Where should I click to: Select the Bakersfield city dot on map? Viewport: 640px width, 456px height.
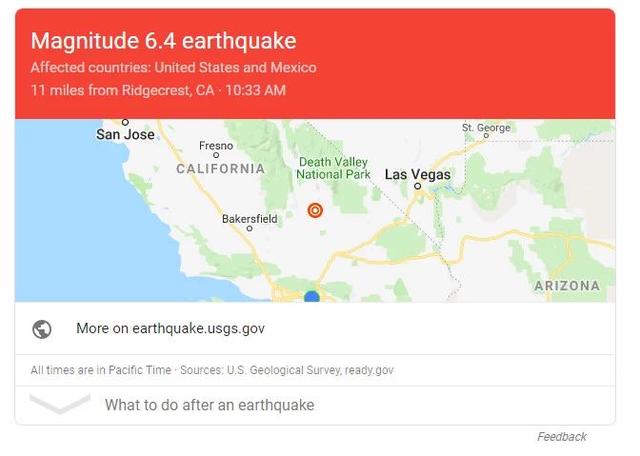point(249,230)
